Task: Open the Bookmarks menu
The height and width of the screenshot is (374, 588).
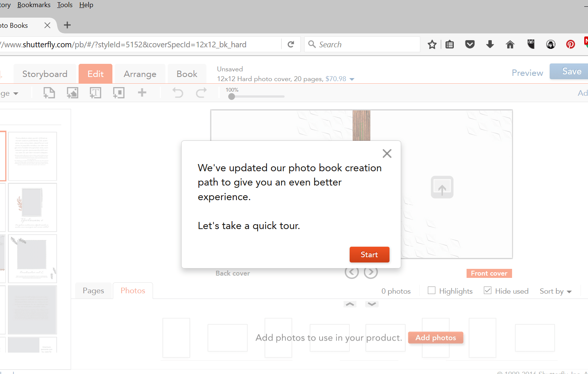Action: pos(34,5)
